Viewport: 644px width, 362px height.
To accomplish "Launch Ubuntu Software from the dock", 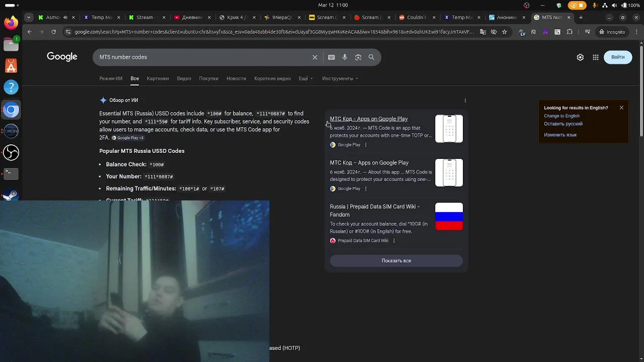I will (11, 66).
